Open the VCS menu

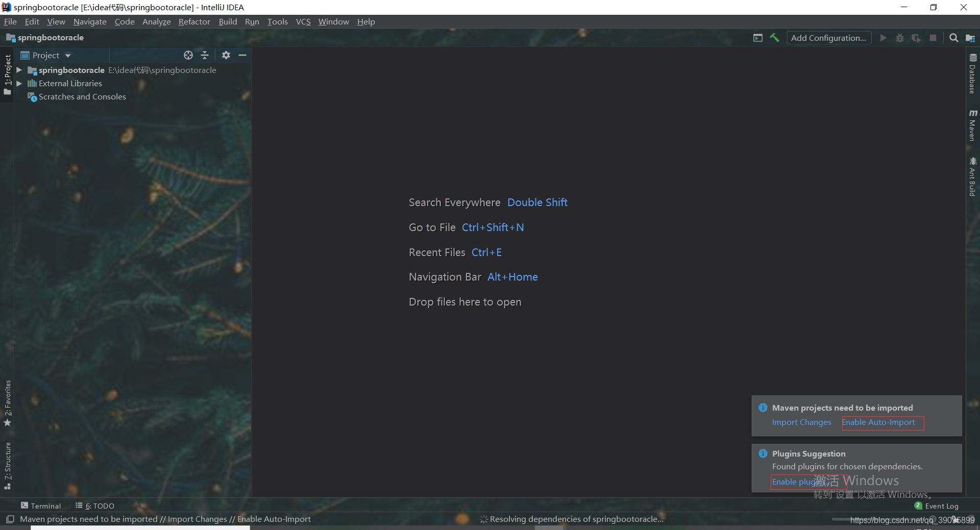[303, 21]
